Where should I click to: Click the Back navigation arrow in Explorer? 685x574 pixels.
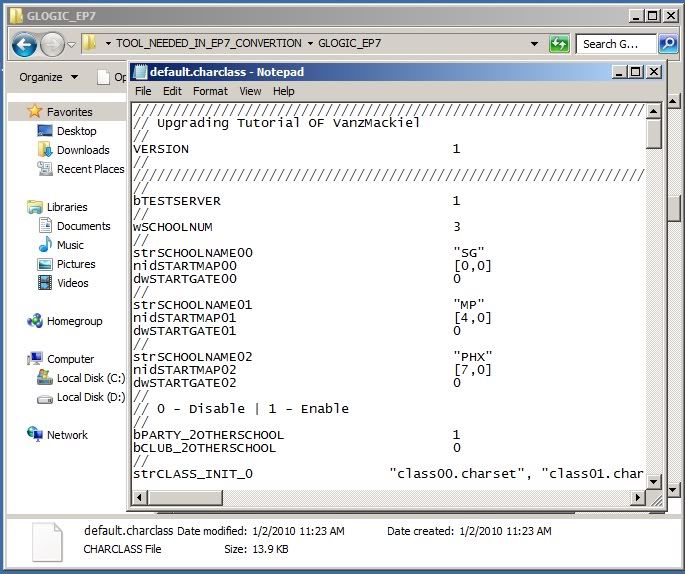24,44
